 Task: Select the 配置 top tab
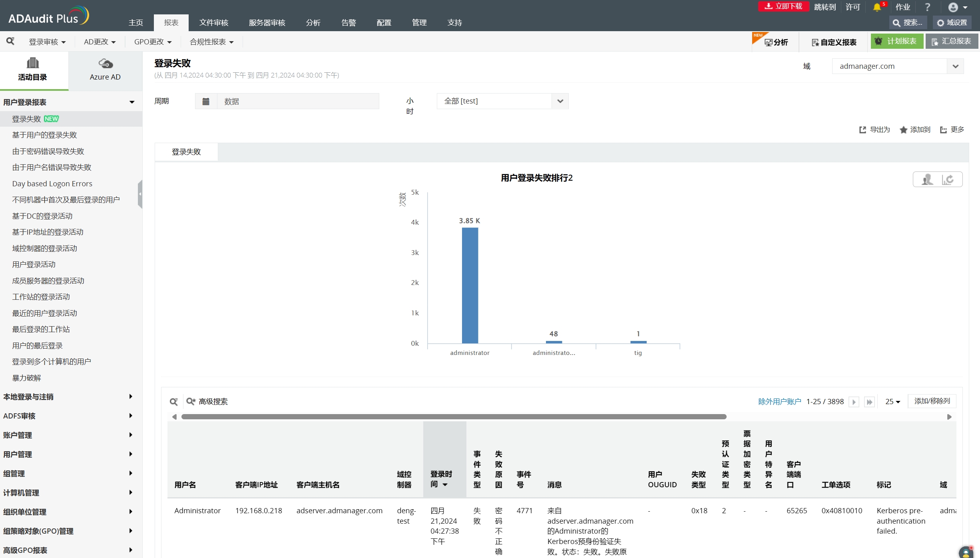[384, 23]
